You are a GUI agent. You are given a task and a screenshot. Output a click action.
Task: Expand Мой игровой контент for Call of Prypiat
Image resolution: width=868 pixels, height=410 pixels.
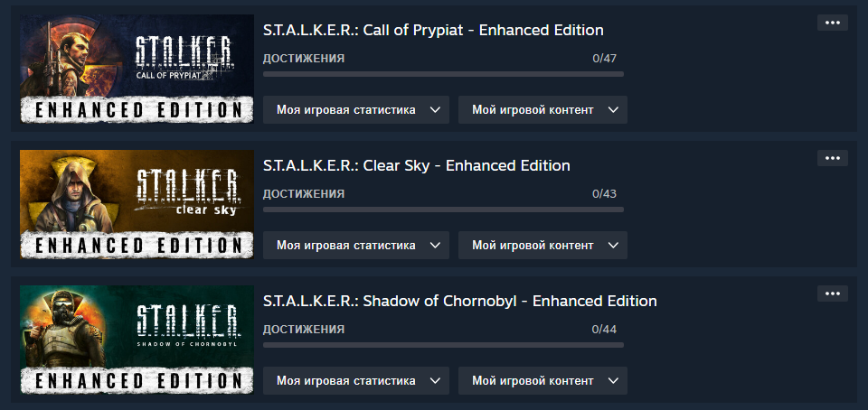click(542, 109)
